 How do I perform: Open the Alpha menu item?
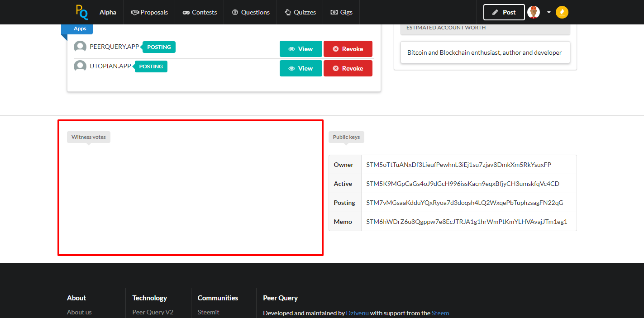108,12
